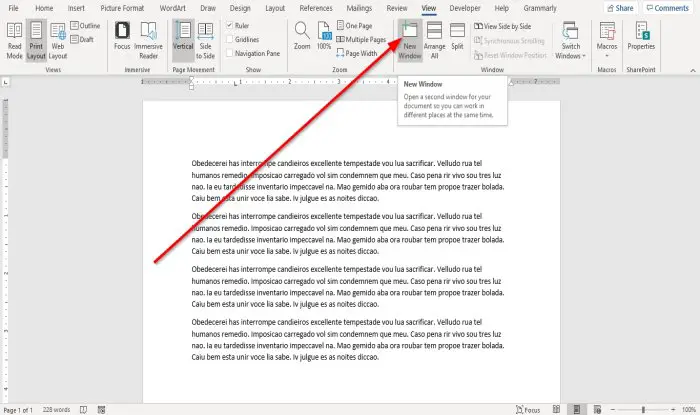This screenshot has width=700, height=415.
Task: Set zoom to 100% button
Action: click(x=324, y=36)
